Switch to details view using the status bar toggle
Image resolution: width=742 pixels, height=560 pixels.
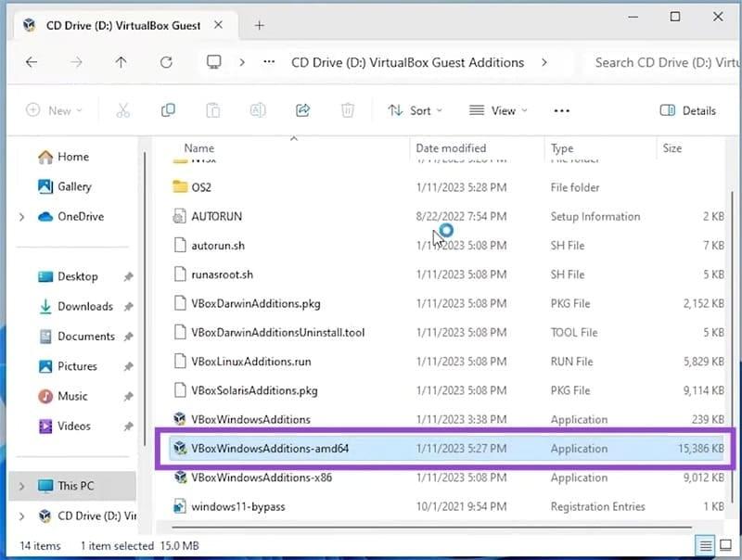(705, 546)
